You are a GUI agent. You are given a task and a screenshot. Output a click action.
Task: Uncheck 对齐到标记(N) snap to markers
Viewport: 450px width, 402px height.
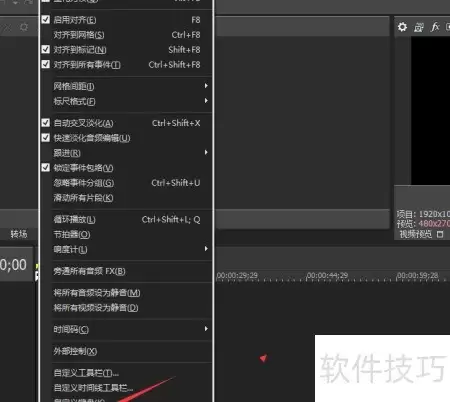coord(126,50)
